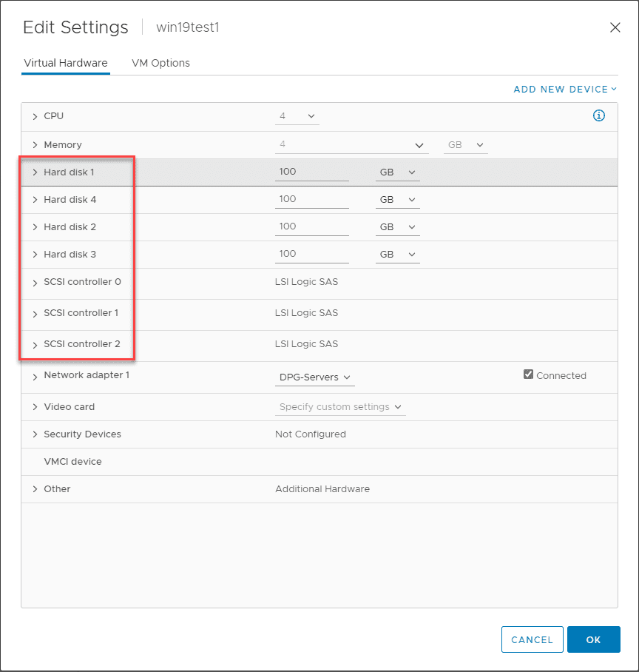Click the CPU info icon

[x=599, y=115]
